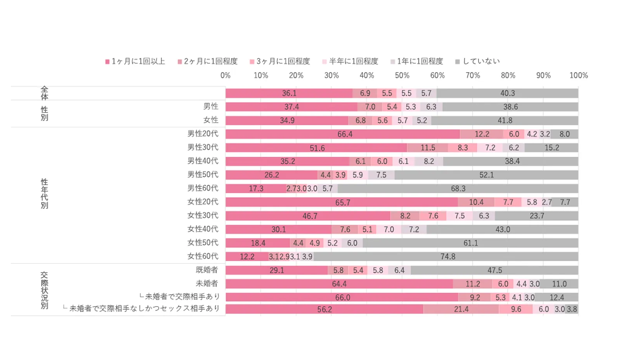Click the 66.4 bar segment for 男性20代
The image size is (621, 364).
(343, 134)
